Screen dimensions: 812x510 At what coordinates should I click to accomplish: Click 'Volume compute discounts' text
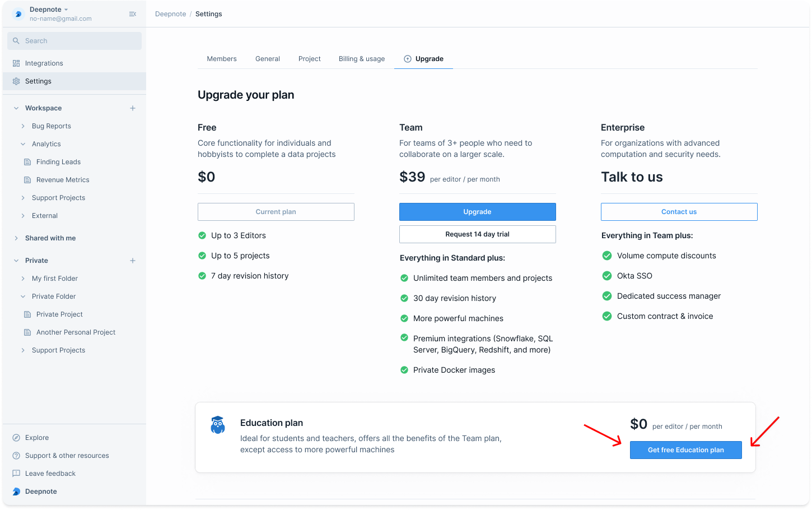(666, 256)
